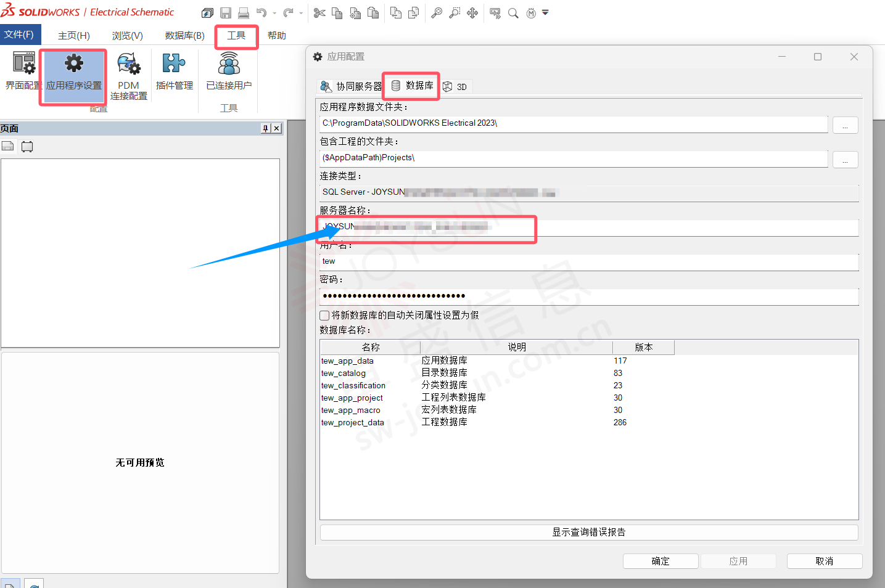Click the 用户名 field containing tew
Screen dimensions: 885x588
pyautogui.click(x=588, y=262)
